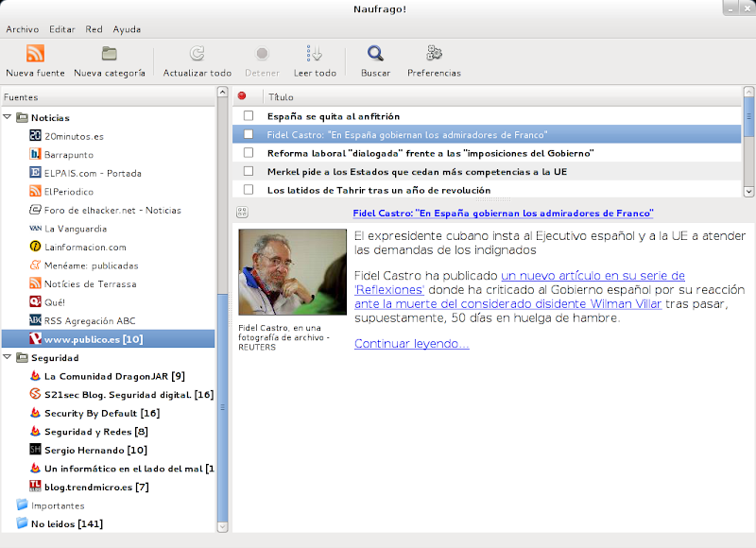Open the No leídos folder
The image size is (756, 548).
(66, 523)
